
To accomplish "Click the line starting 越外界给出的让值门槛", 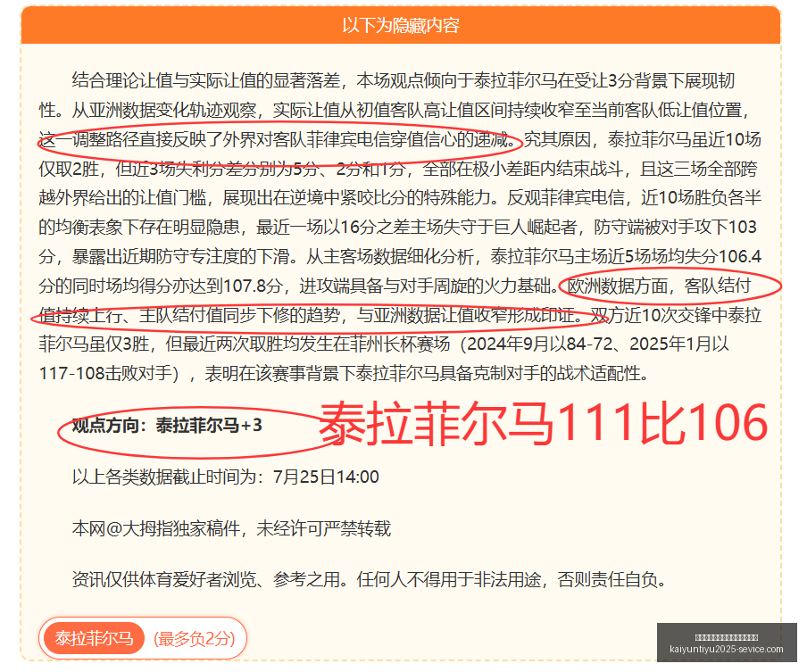I will (x=400, y=197).
